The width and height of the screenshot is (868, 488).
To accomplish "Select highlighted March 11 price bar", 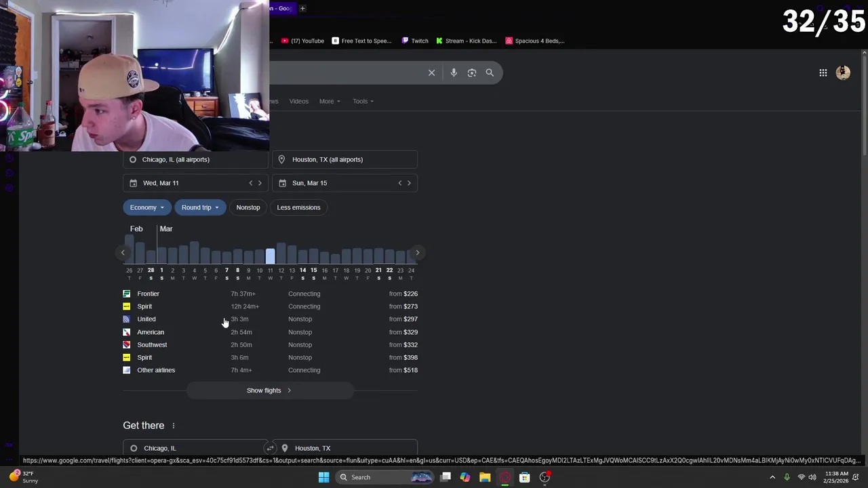I will coord(270,256).
